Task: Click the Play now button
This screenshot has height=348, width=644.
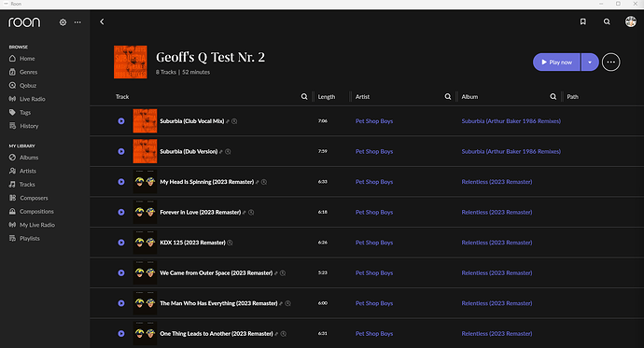Action: coord(556,63)
